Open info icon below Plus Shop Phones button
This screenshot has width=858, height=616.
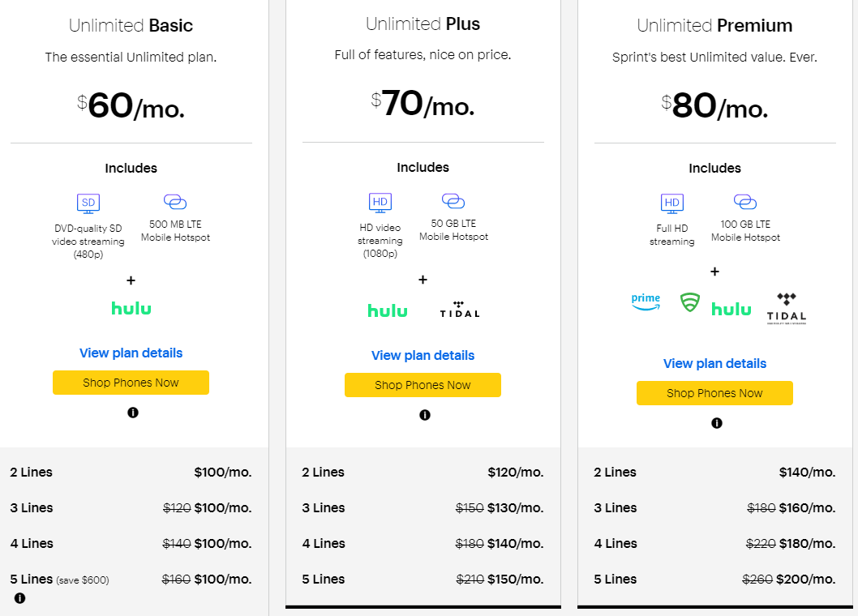click(424, 415)
